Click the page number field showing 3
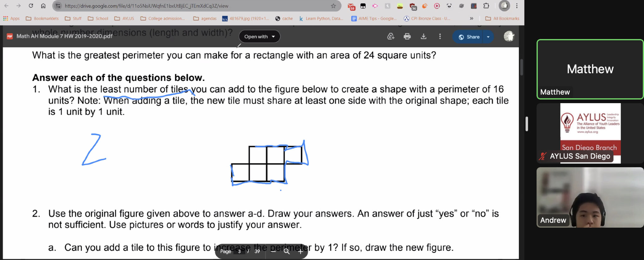Viewport: 644px width, 260px height. pos(239,251)
